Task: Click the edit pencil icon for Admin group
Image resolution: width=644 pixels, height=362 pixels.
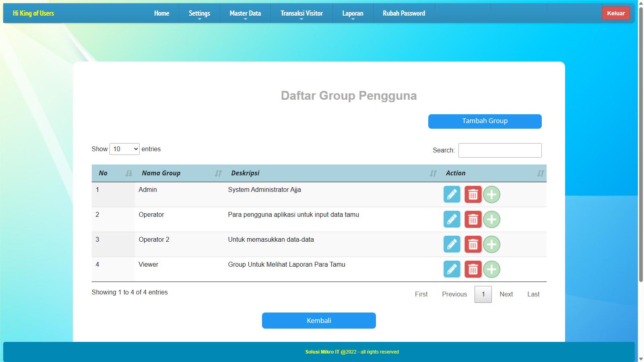Action: click(x=452, y=194)
